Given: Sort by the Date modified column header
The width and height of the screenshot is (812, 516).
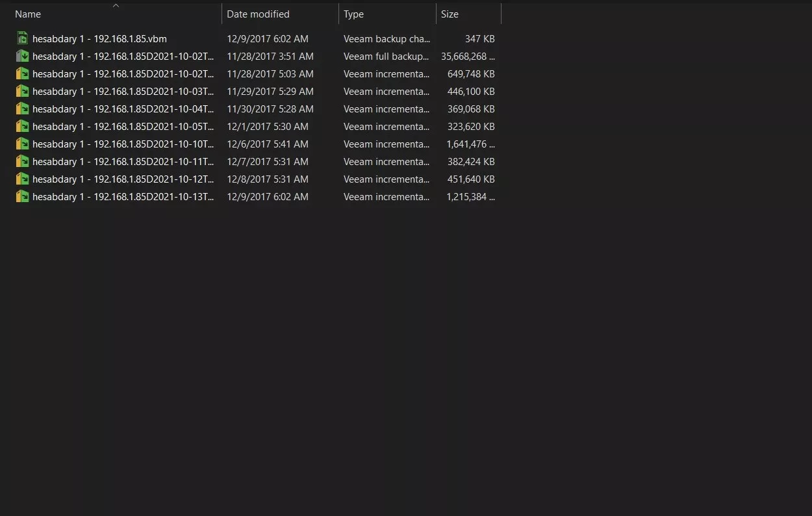Looking at the screenshot, I should 258,14.
